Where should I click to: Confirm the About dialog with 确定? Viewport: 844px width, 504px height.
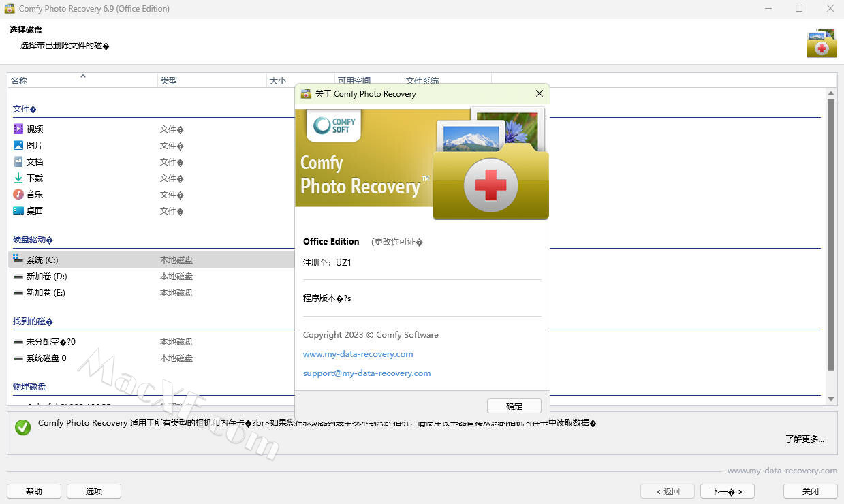(x=514, y=406)
